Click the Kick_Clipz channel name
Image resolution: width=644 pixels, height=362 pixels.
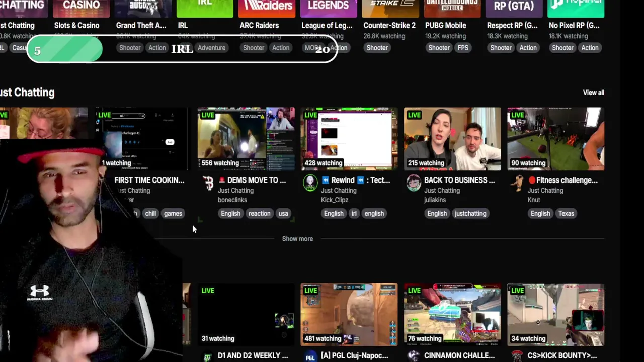coord(335,200)
